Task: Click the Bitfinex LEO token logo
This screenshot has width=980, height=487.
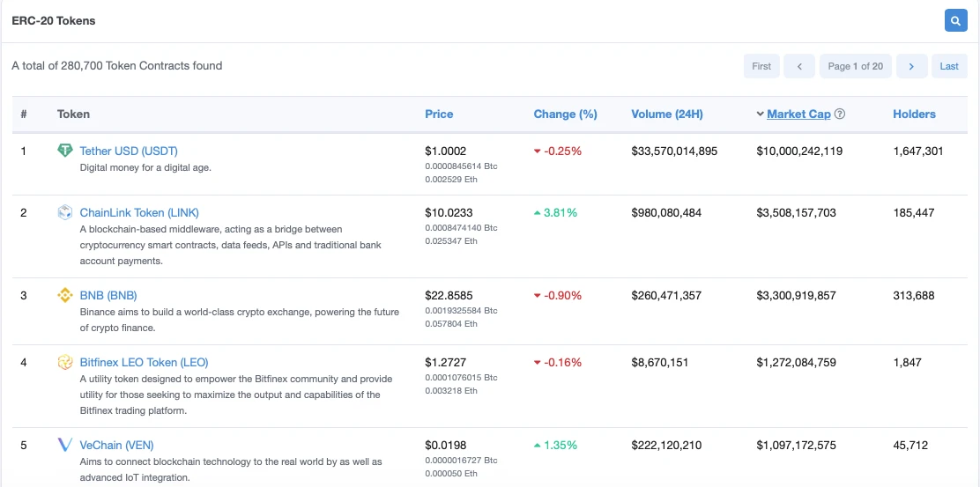Action: pyautogui.click(x=65, y=362)
